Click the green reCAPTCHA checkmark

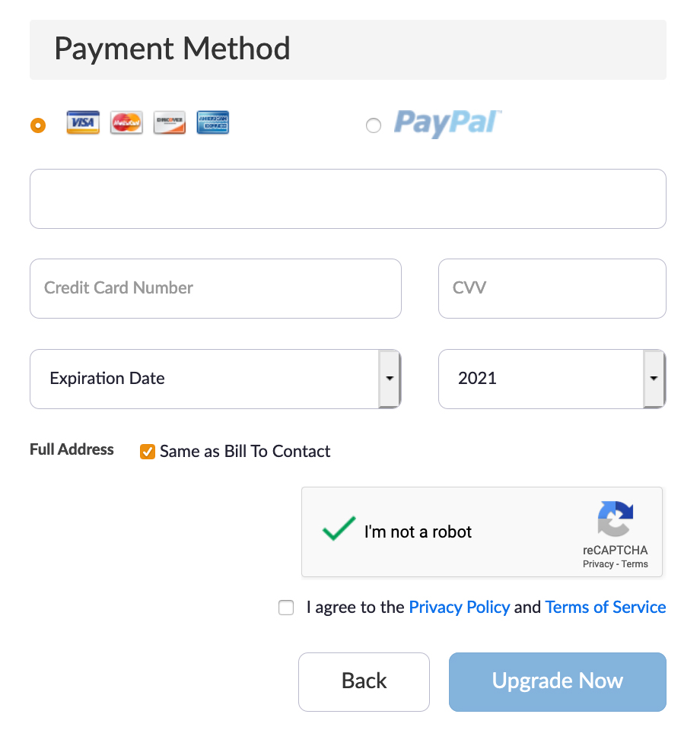[x=339, y=529]
